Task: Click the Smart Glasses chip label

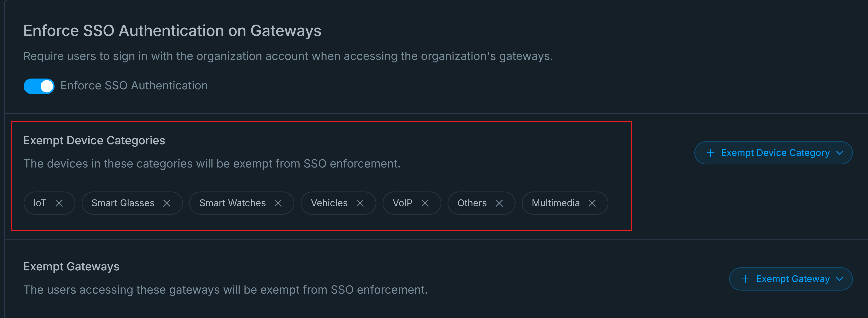Action: 123,203
